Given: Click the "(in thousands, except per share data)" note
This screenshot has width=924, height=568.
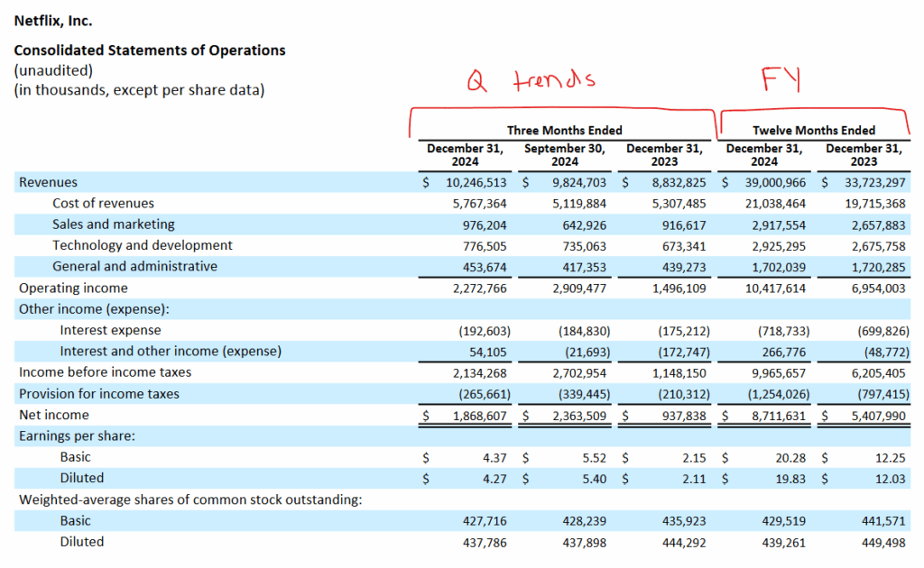Looking at the screenshot, I should tap(139, 90).
